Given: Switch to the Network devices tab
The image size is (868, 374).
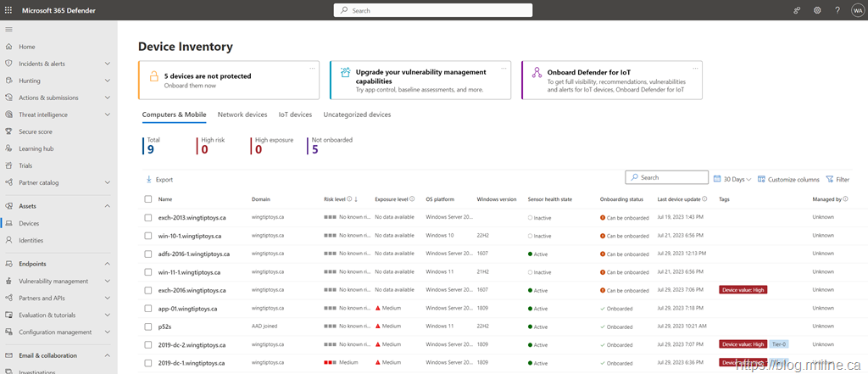Looking at the screenshot, I should click(x=242, y=114).
